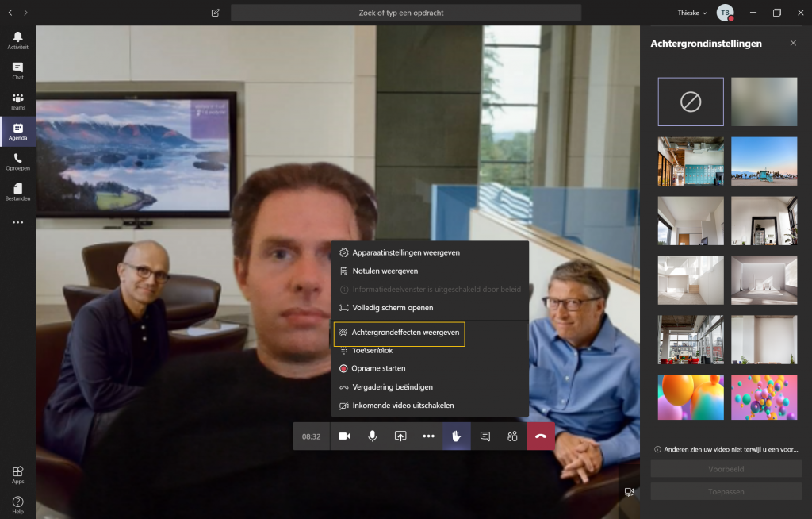The width and height of the screenshot is (812, 519).
Task: Select 'Notulen weergeven' menu item
Action: pos(430,271)
